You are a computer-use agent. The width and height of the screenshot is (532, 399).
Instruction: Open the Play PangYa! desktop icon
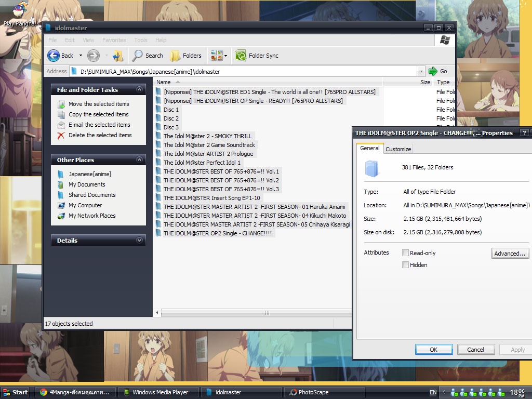point(20,9)
